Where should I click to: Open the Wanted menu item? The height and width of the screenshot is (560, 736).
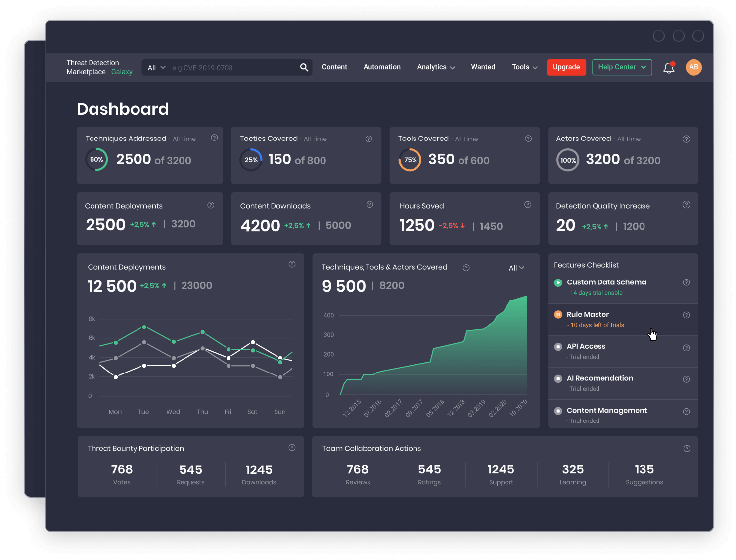click(483, 67)
